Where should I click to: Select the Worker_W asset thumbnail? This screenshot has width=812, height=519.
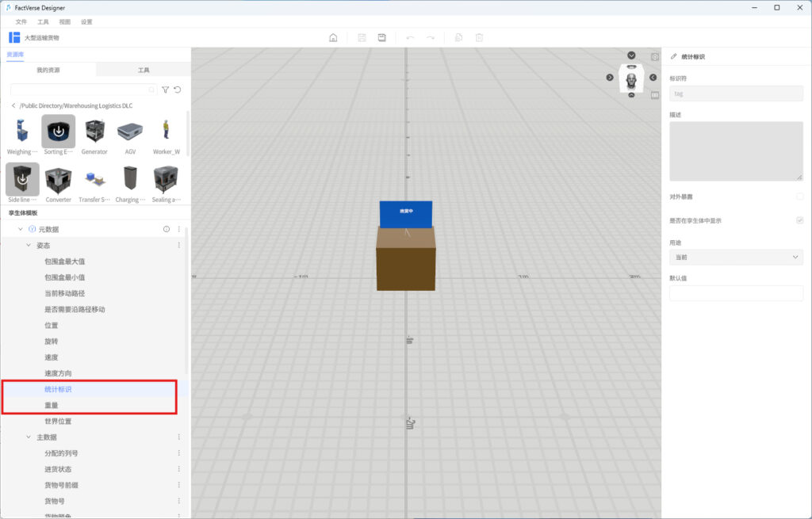click(167, 131)
